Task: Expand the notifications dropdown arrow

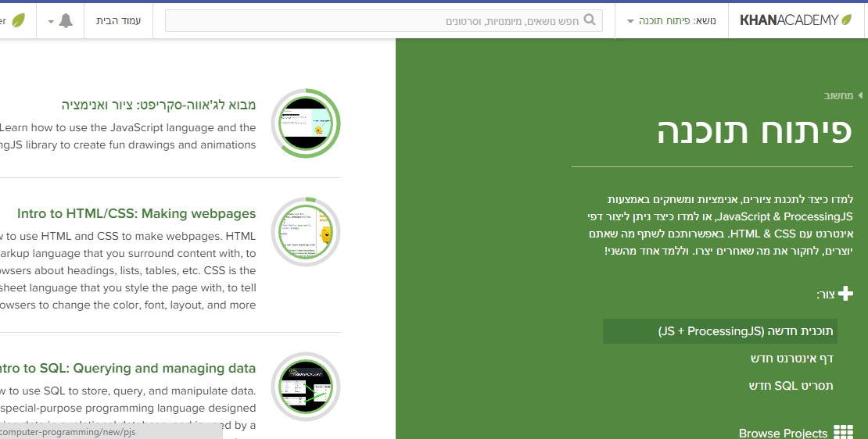Action: [x=51, y=22]
